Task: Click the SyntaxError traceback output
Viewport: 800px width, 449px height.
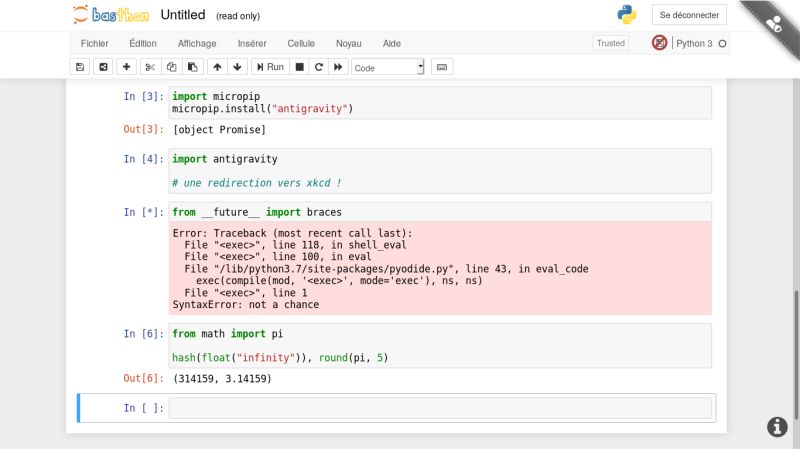Action: click(440, 268)
